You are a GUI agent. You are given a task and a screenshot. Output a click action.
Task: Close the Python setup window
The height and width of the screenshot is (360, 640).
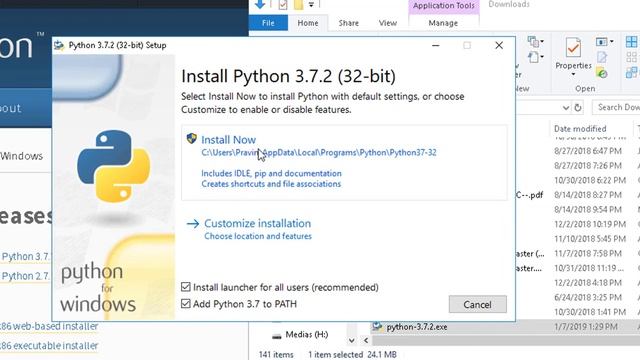(499, 45)
